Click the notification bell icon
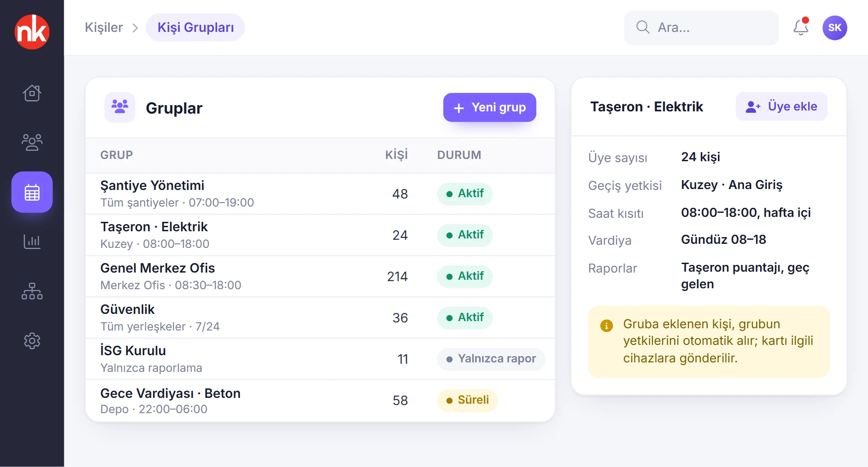 [x=801, y=27]
